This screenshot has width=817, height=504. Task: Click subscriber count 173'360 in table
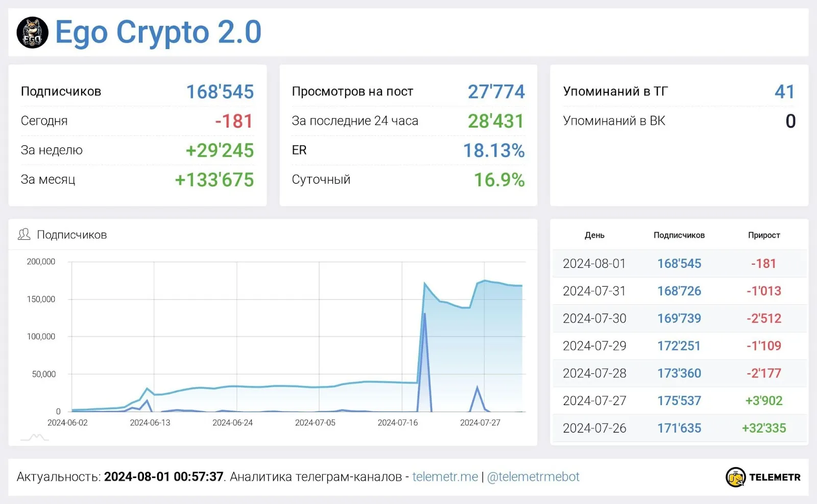point(679,373)
